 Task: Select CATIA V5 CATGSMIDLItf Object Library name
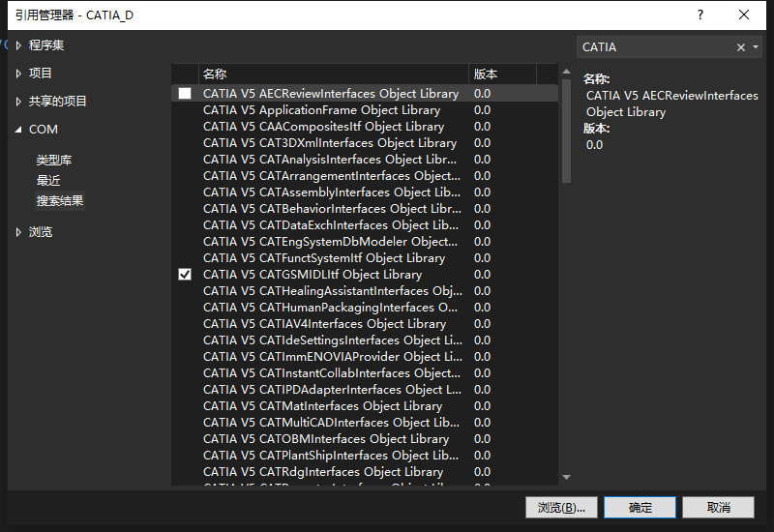point(313,275)
